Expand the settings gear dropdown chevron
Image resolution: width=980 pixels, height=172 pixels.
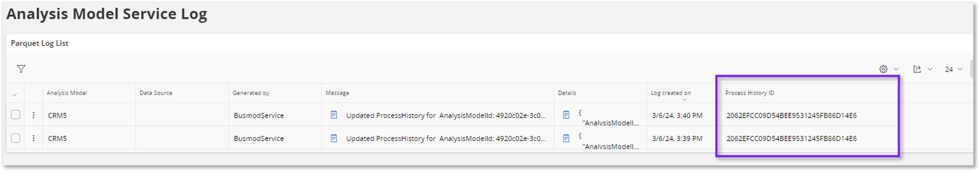coord(896,69)
